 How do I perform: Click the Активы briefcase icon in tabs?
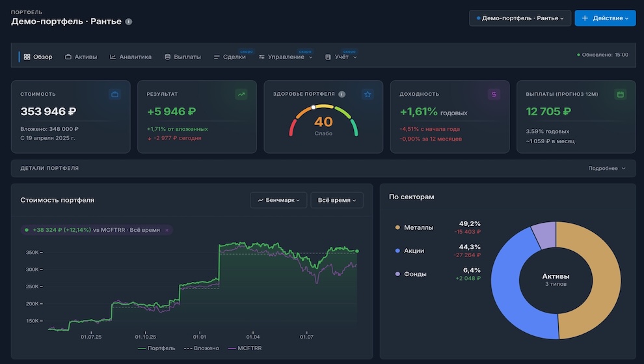(x=68, y=57)
